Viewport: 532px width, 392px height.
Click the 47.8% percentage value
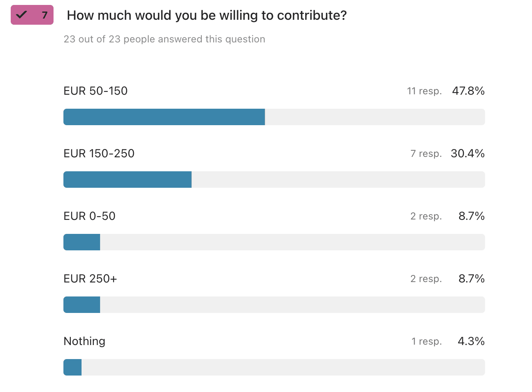point(468,91)
